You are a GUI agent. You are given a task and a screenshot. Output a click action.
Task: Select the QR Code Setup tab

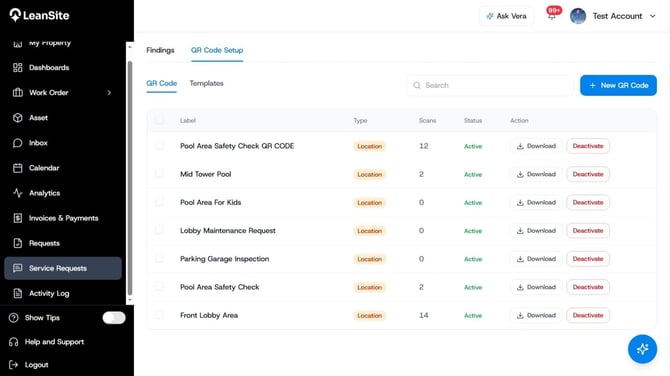(x=217, y=50)
